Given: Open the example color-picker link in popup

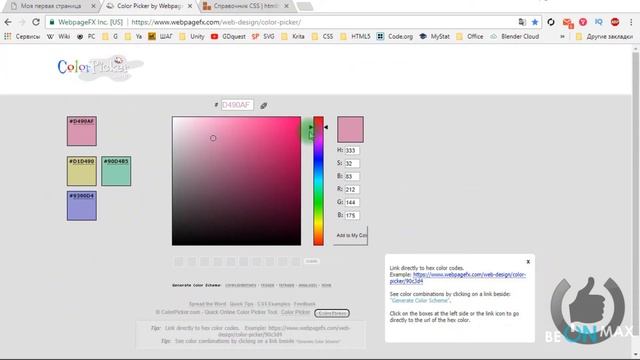Looking at the screenshot, I should tap(458, 278).
